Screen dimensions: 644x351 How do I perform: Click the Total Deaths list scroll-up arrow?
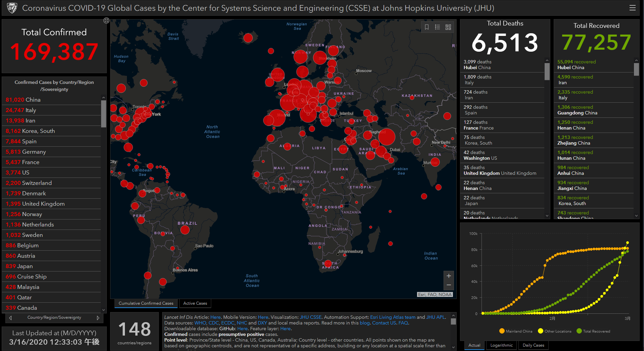[547, 60]
